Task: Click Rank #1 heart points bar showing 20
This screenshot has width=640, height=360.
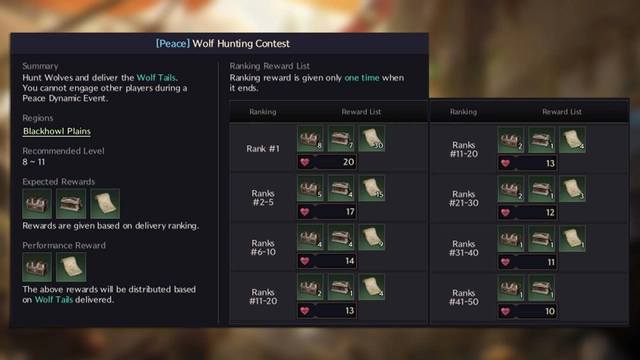Action: (x=327, y=162)
